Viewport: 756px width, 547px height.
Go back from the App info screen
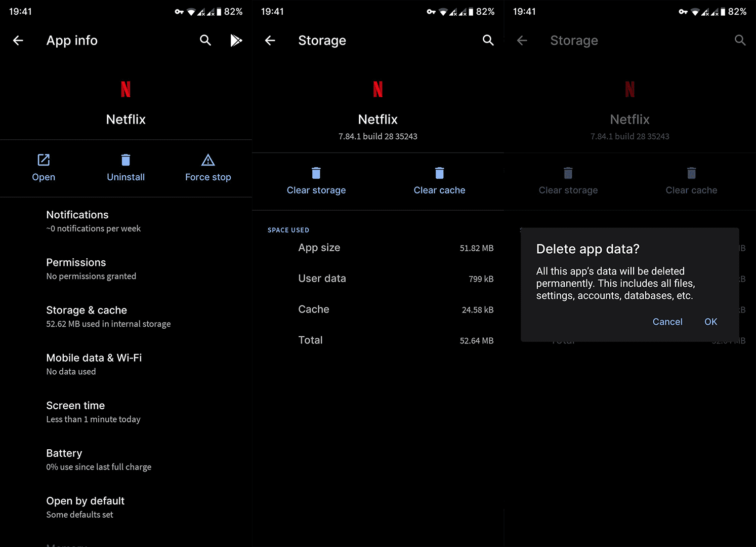[18, 41]
